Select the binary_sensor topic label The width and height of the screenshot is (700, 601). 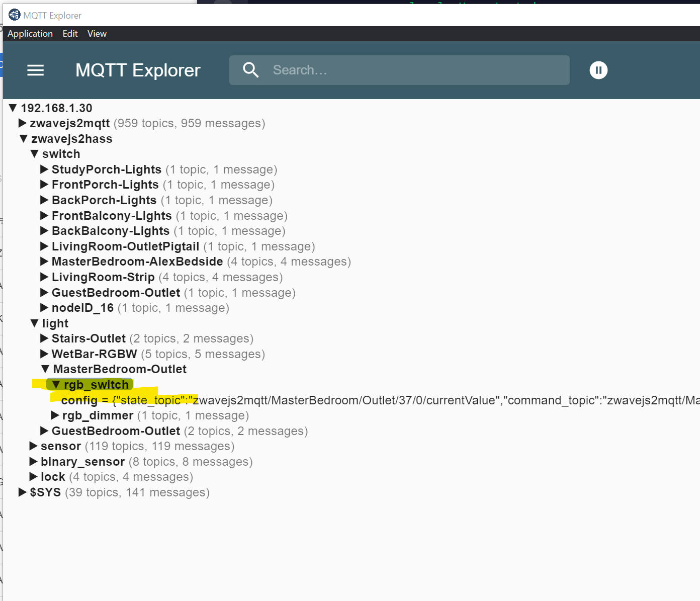[83, 462]
